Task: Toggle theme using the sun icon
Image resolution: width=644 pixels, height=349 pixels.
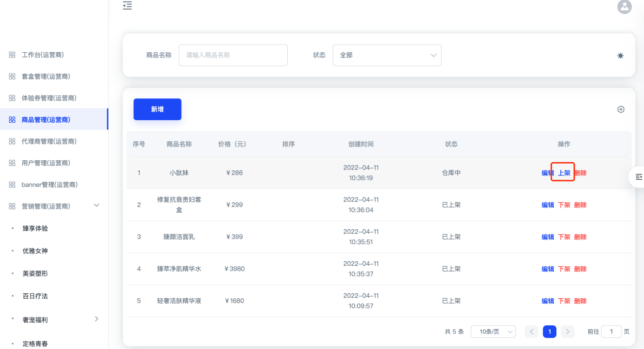Action: tap(620, 56)
